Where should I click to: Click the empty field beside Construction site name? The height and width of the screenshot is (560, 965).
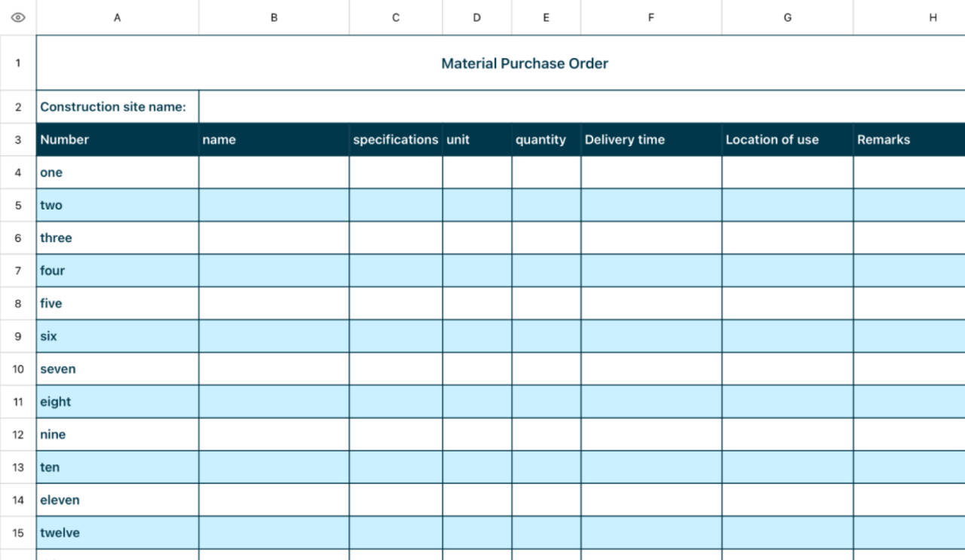click(582, 107)
